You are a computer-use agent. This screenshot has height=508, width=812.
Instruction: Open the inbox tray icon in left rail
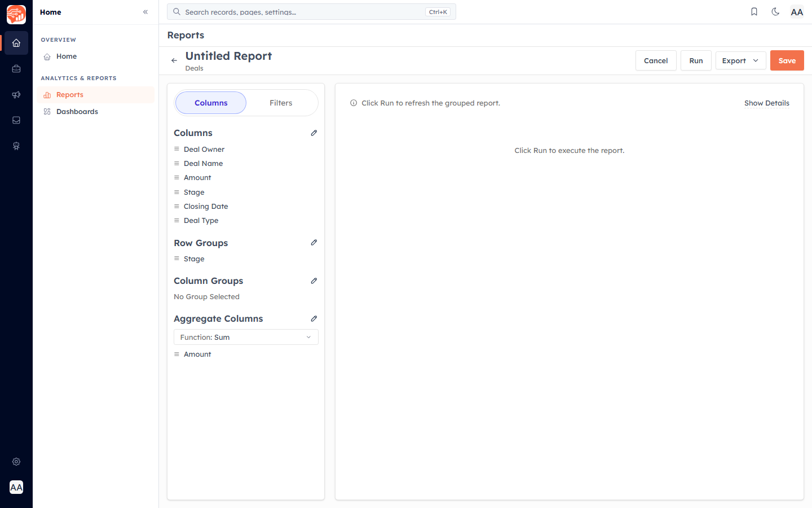tap(16, 120)
